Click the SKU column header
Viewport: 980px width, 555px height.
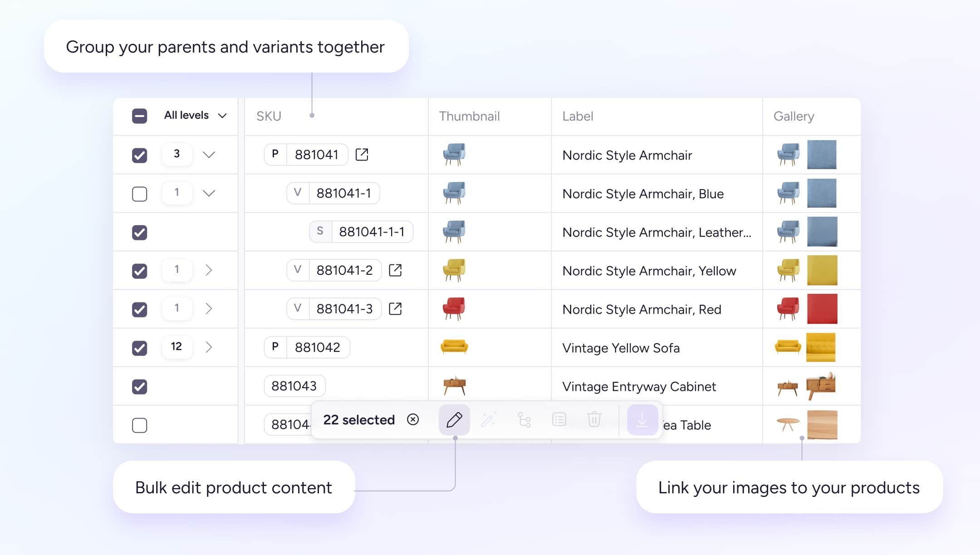[269, 116]
